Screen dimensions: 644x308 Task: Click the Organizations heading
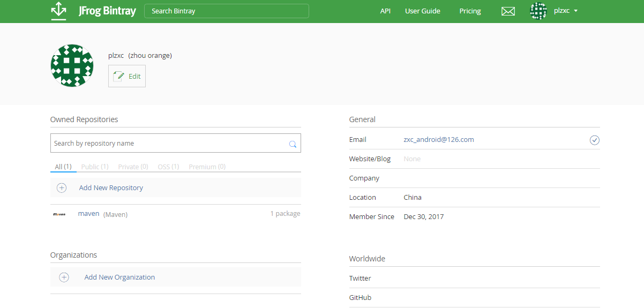click(x=74, y=255)
